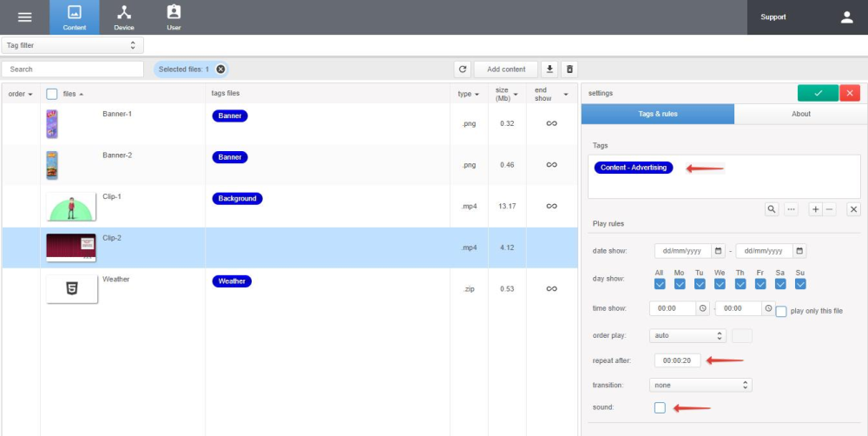The height and width of the screenshot is (436, 868).
Task: Cancel settings with the red X button
Action: click(x=850, y=93)
